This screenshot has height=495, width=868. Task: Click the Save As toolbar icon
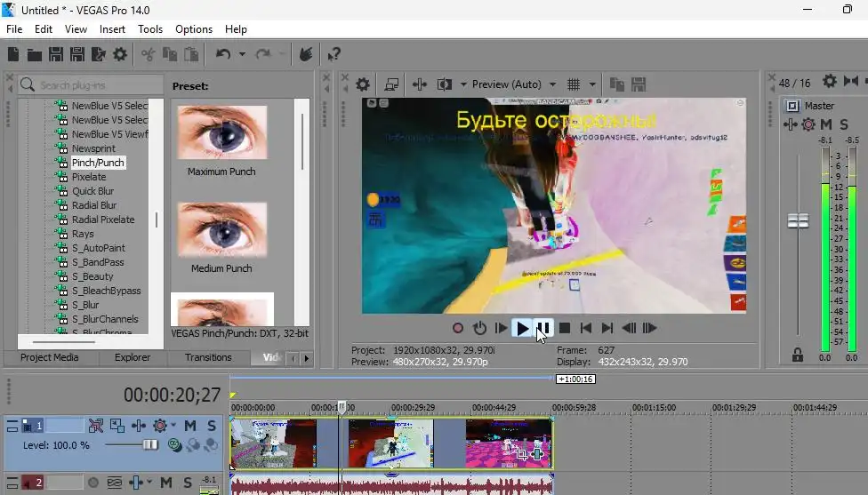point(77,54)
